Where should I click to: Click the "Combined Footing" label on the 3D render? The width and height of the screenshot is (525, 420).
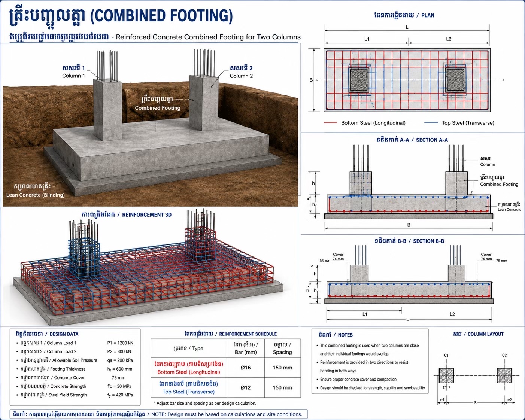tap(158, 108)
